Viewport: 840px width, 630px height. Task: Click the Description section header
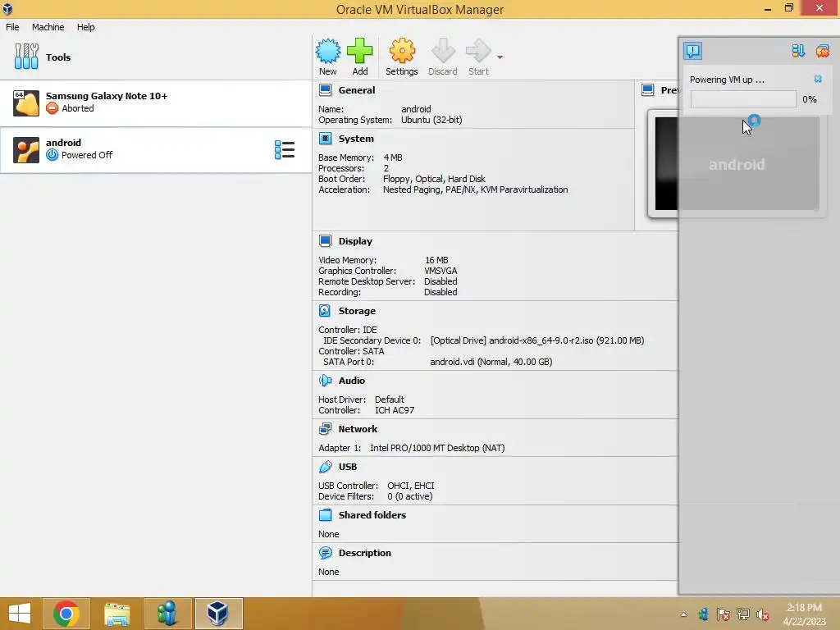[364, 553]
